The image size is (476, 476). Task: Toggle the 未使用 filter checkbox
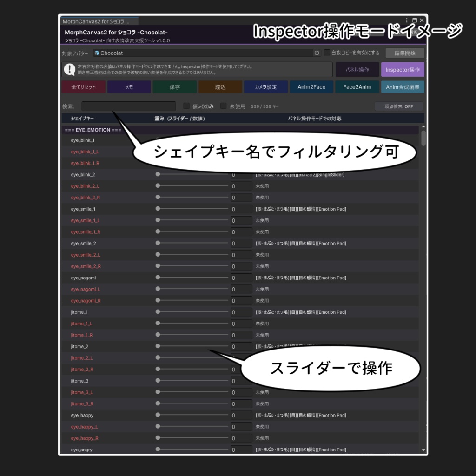(x=224, y=106)
